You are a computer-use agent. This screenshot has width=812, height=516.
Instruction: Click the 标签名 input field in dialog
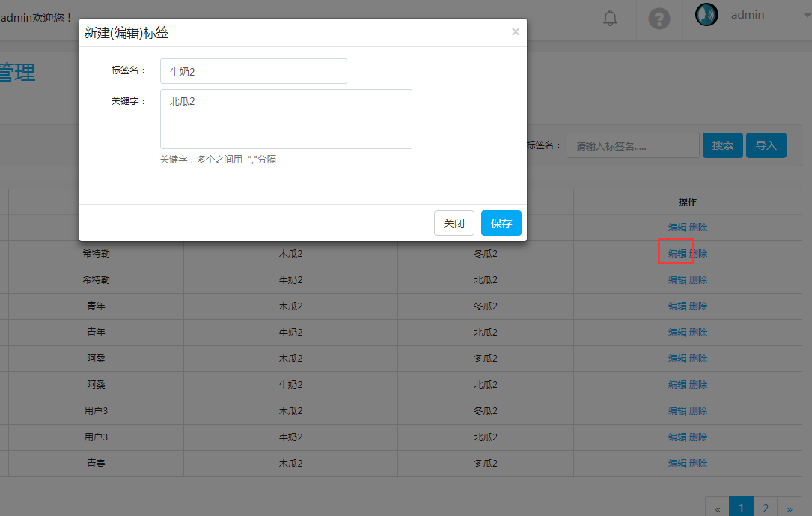[253, 71]
